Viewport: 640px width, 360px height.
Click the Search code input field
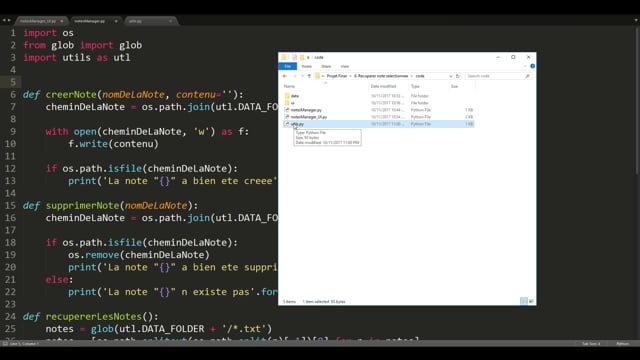[x=495, y=76]
